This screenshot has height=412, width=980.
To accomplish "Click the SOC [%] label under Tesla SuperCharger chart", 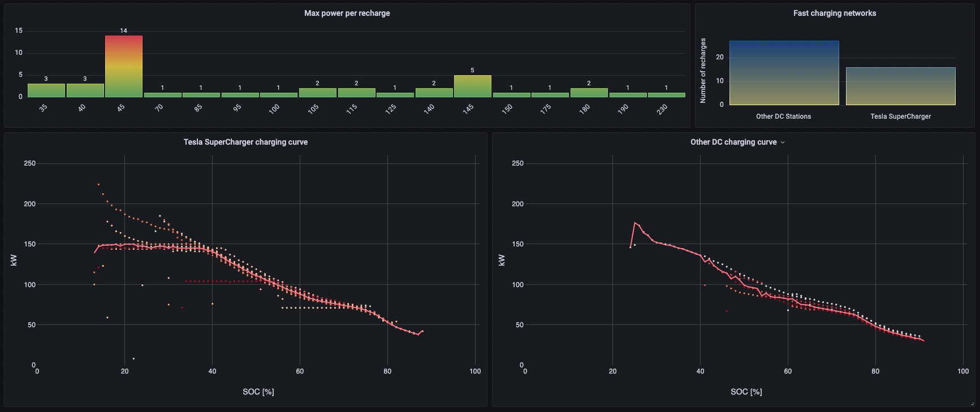I will click(x=258, y=392).
